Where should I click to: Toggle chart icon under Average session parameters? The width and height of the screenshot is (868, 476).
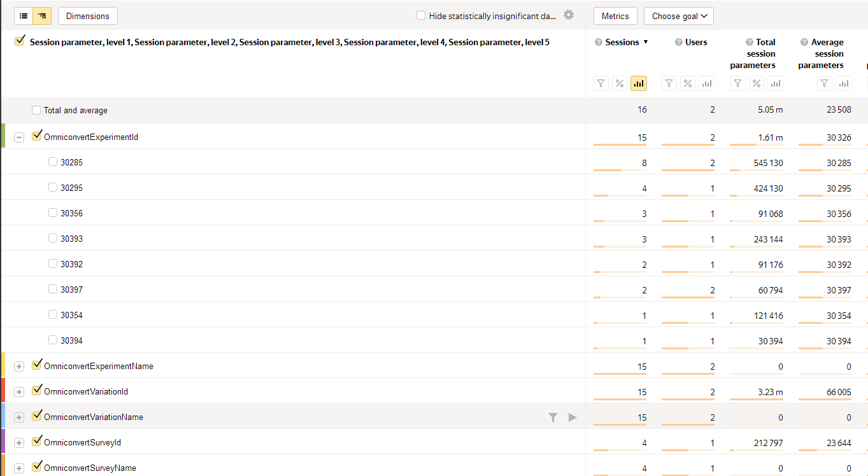tap(844, 83)
